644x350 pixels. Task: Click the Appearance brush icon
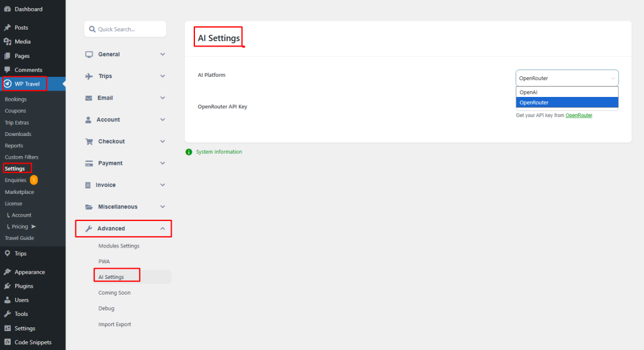[8, 272]
